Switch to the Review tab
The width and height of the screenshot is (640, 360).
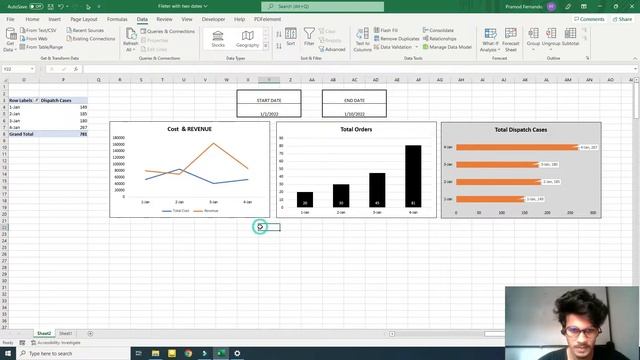point(164,19)
